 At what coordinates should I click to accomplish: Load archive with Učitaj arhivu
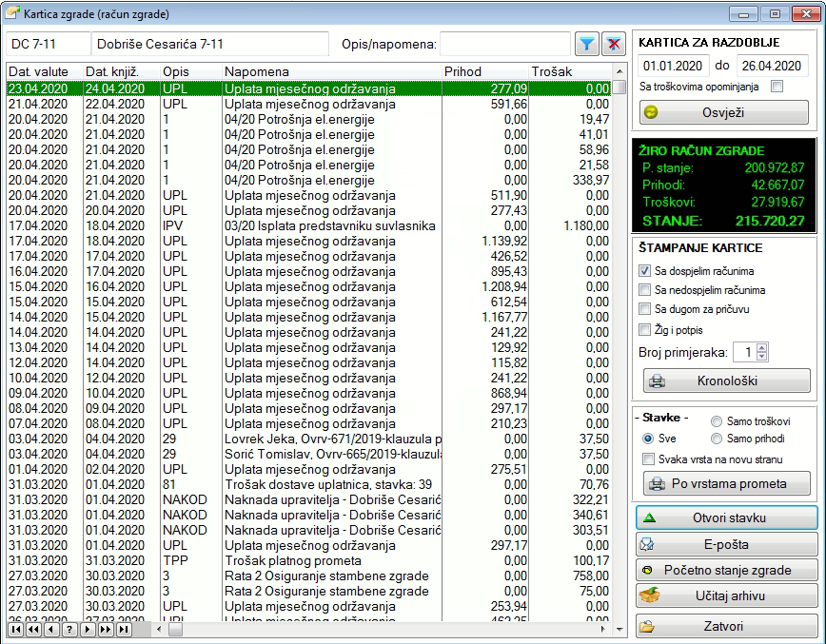click(727, 595)
